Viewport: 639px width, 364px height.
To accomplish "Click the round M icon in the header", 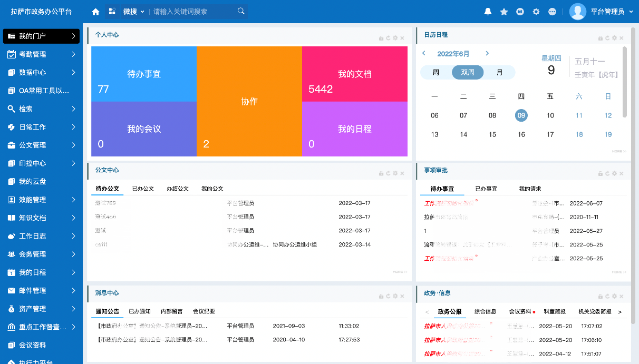I will (x=520, y=12).
